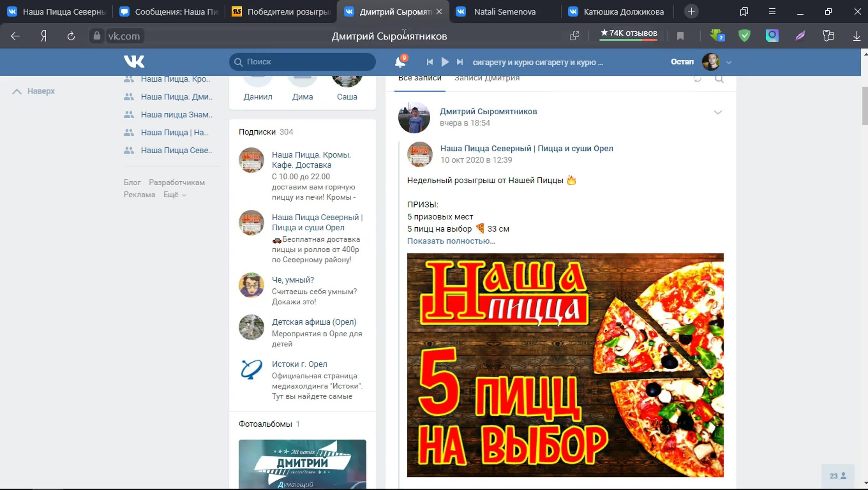The width and height of the screenshot is (868, 490).
Task: Select the Все записи wall tab
Action: [420, 78]
